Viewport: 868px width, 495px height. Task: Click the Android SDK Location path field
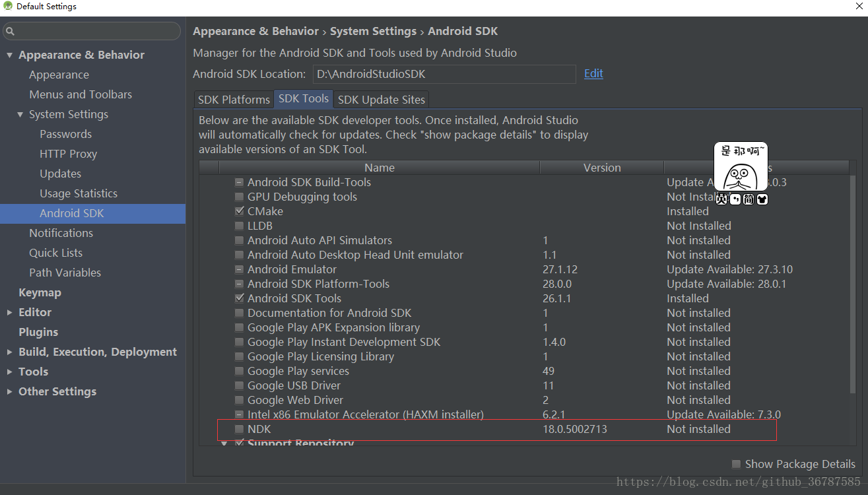point(444,74)
